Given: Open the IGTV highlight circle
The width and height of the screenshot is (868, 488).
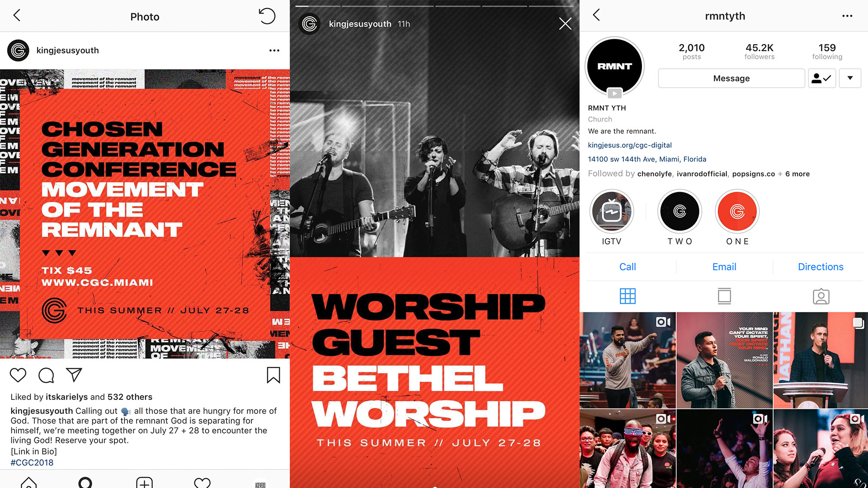Looking at the screenshot, I should pos(612,211).
